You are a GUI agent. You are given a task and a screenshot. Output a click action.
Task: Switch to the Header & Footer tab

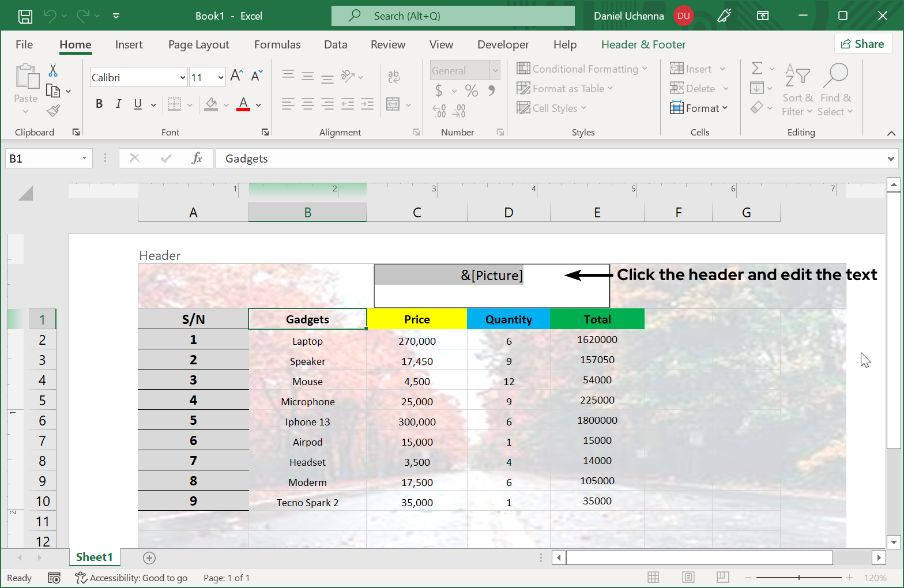click(643, 44)
